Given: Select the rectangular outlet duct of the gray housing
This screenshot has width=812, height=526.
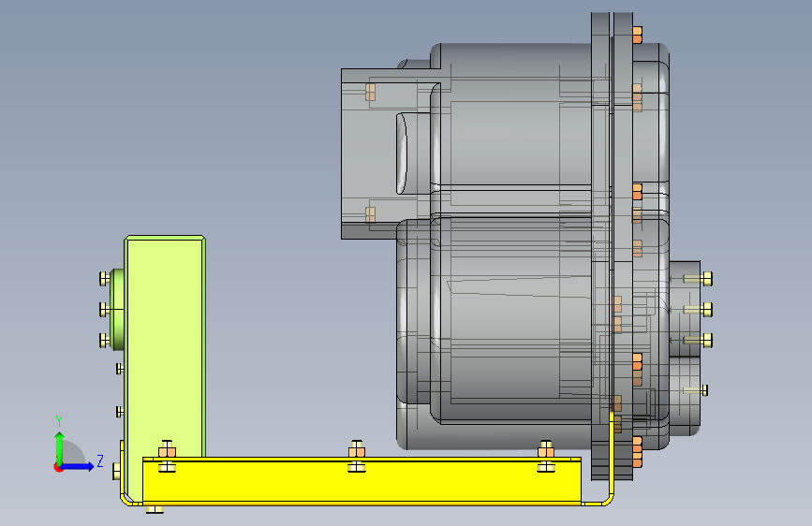Looking at the screenshot, I should (385, 153).
